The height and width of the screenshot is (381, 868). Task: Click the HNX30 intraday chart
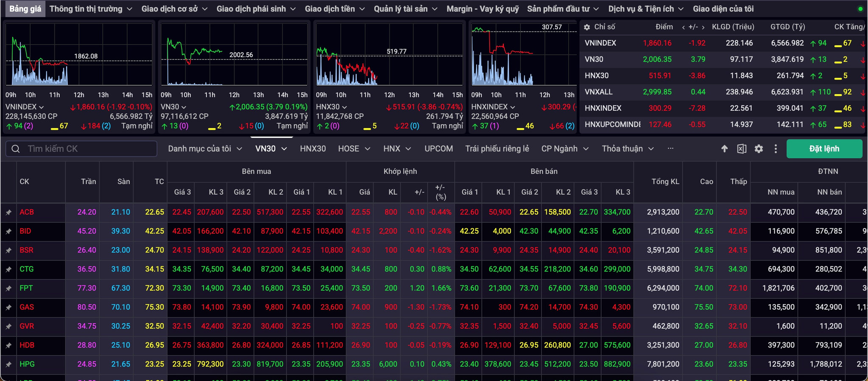(389, 54)
